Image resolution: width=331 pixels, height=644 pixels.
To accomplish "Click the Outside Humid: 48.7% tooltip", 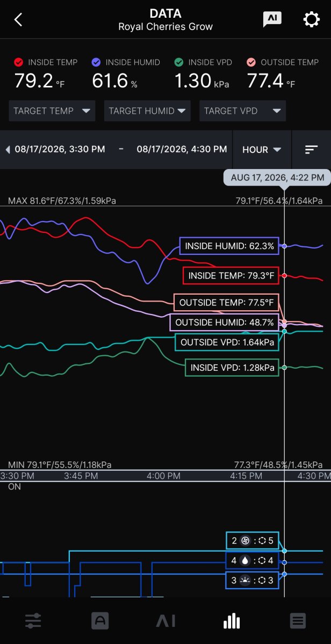I will point(225,323).
